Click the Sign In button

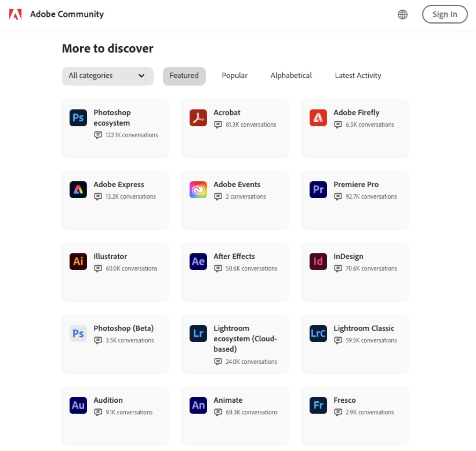[x=445, y=14]
